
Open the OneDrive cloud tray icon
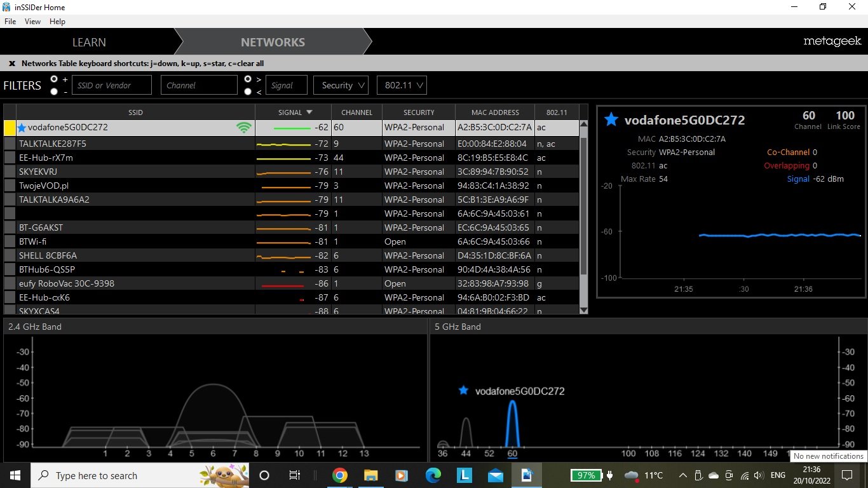point(714,475)
